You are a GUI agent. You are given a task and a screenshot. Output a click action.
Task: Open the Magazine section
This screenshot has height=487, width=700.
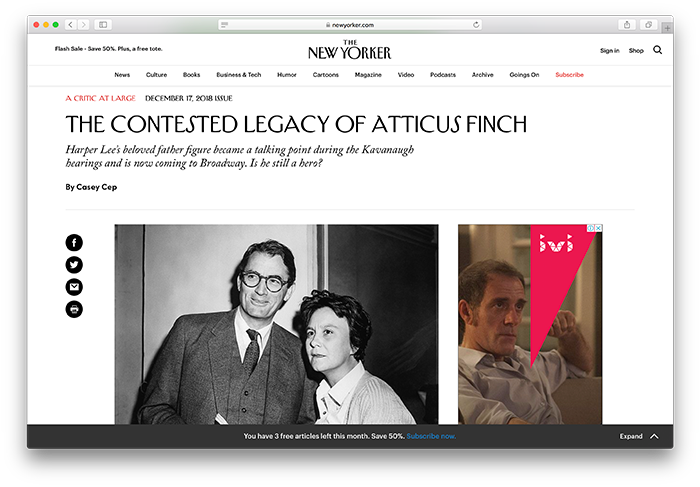368,75
